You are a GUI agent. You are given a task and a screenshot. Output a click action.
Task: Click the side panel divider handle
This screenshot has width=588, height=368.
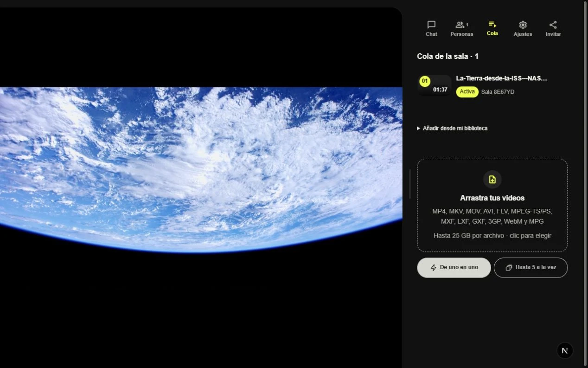point(410,184)
